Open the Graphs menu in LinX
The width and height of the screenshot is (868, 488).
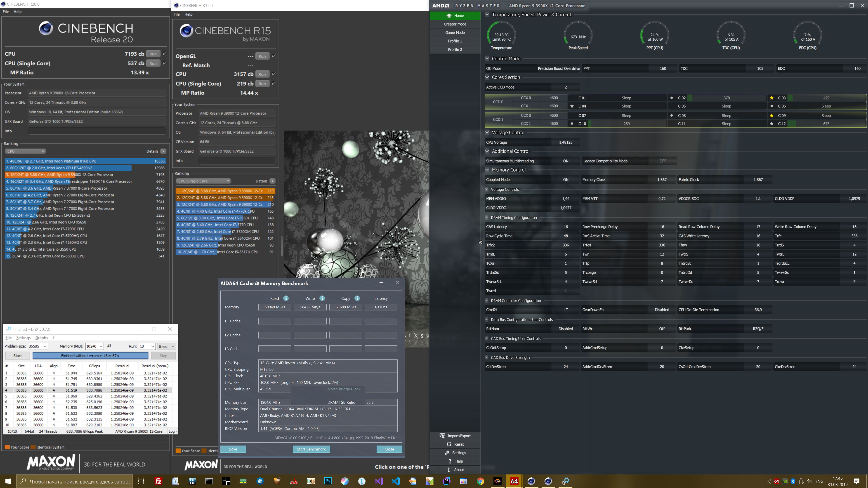pos(41,338)
